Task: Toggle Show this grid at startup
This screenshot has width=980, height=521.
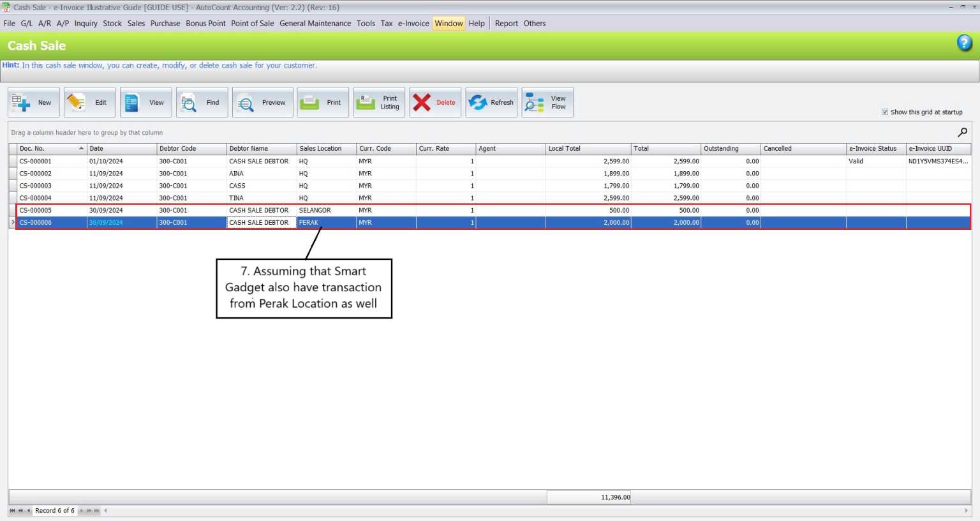Action: click(885, 112)
